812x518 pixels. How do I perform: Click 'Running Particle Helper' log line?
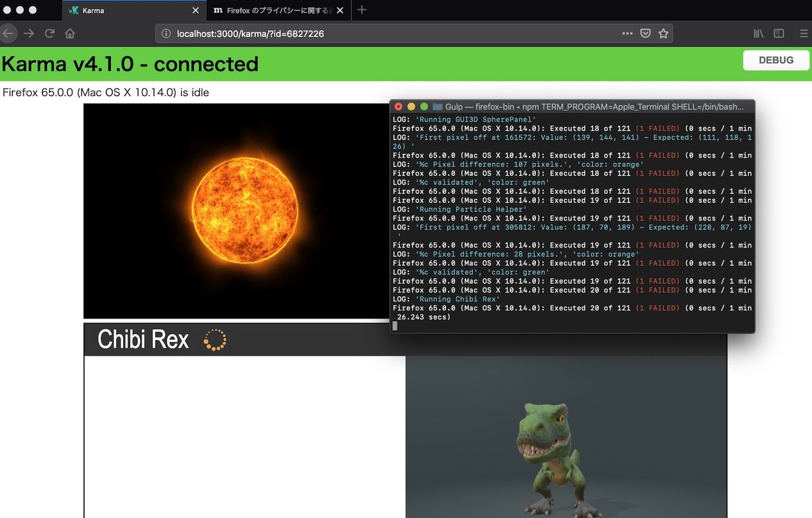[x=459, y=209]
